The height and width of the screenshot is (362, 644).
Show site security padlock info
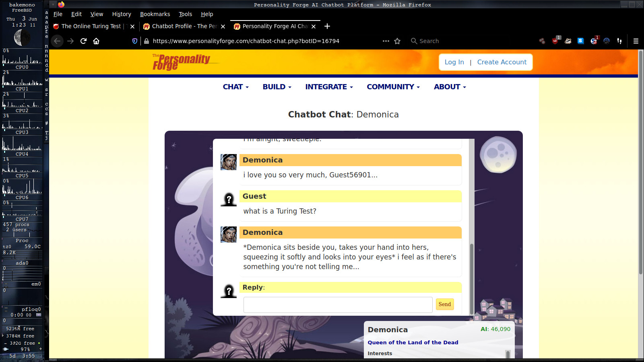point(147,41)
